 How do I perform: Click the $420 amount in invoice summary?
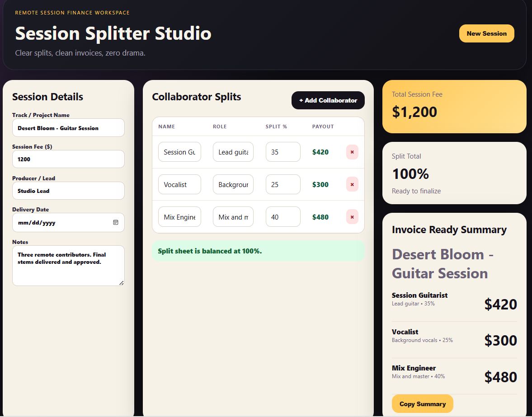(500, 304)
